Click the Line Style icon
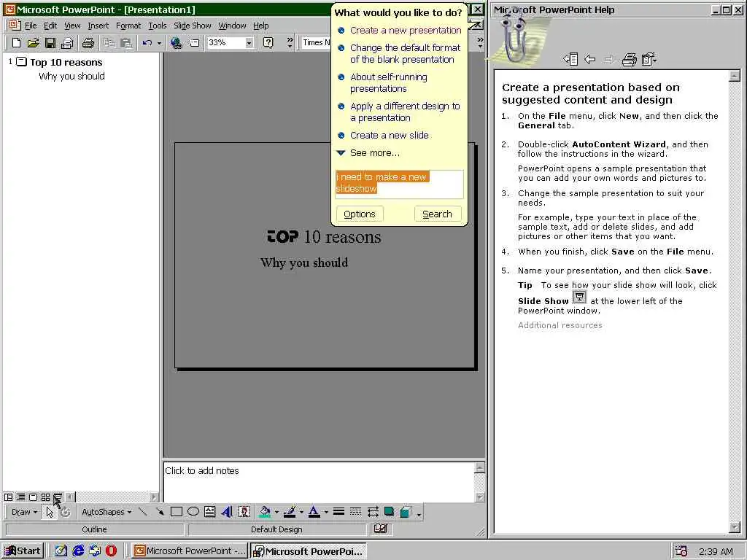This screenshot has height=560, width=747. pyautogui.click(x=338, y=512)
